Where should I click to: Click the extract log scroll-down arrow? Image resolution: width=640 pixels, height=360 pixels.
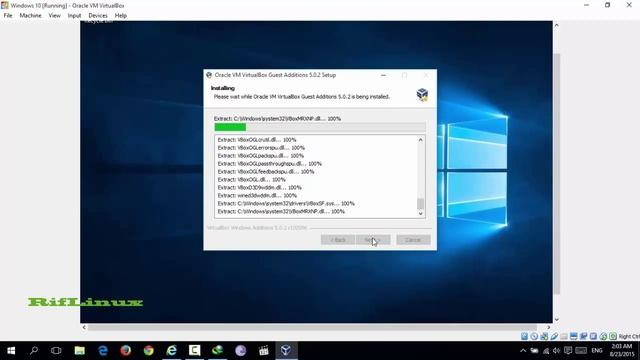420,213
